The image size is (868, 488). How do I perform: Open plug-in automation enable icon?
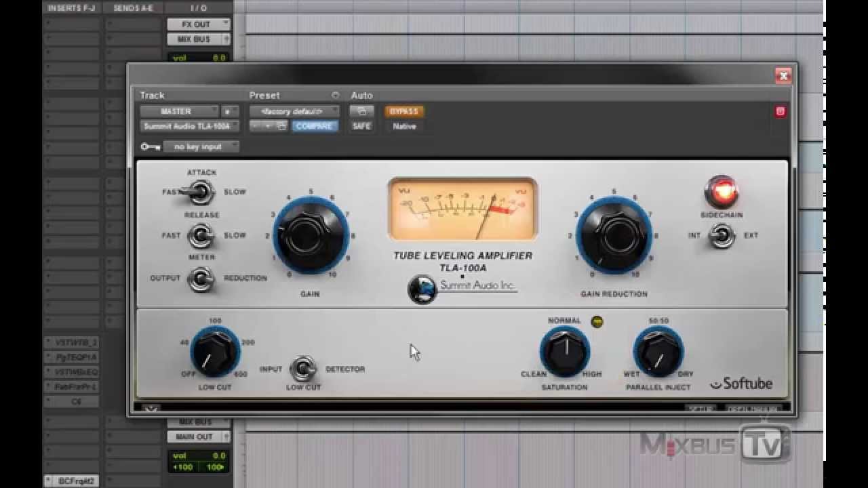(x=361, y=111)
